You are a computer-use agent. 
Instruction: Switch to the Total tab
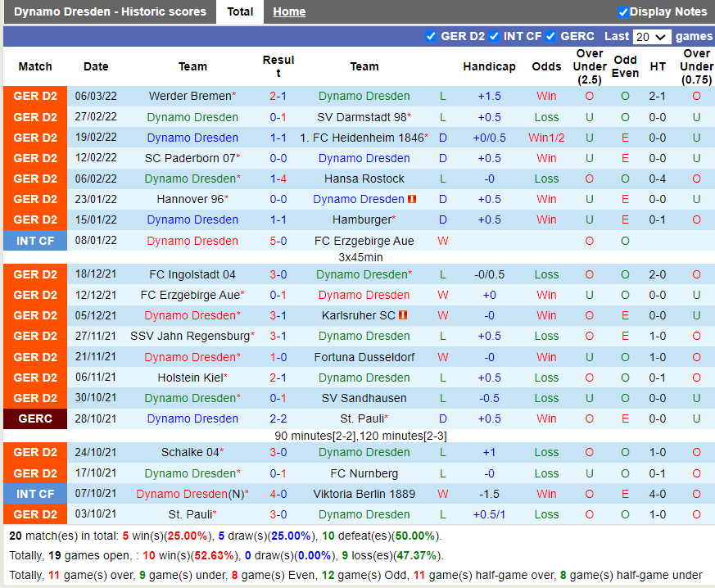pos(240,11)
